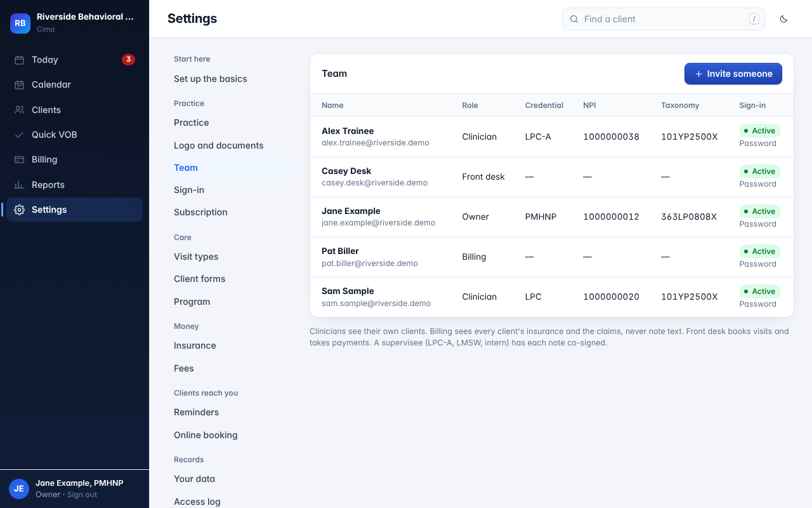Select the Team settings tab

click(x=231, y=168)
